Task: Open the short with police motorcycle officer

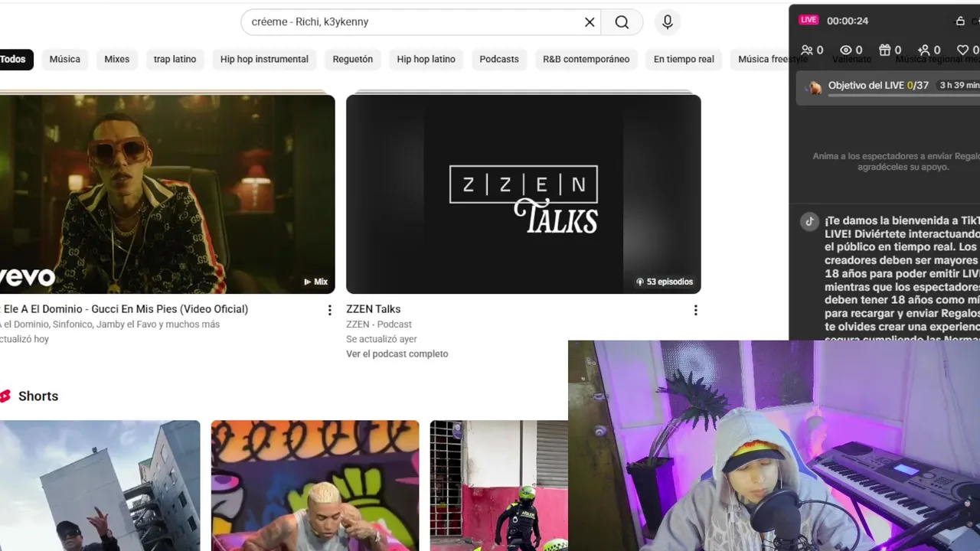Action: click(499, 485)
